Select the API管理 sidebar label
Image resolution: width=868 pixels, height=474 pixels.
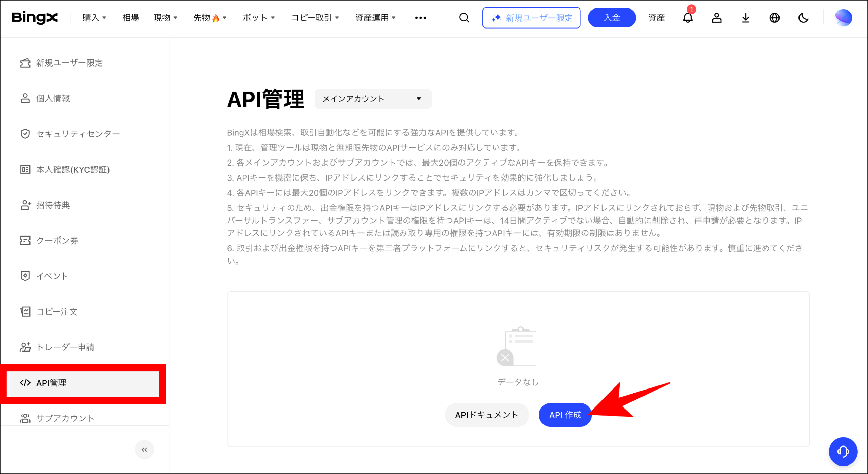(x=51, y=383)
